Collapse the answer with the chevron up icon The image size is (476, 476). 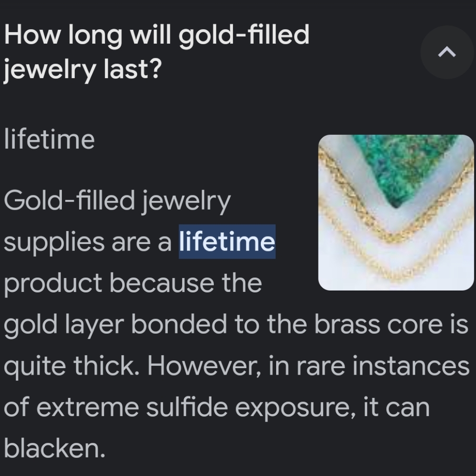(446, 52)
